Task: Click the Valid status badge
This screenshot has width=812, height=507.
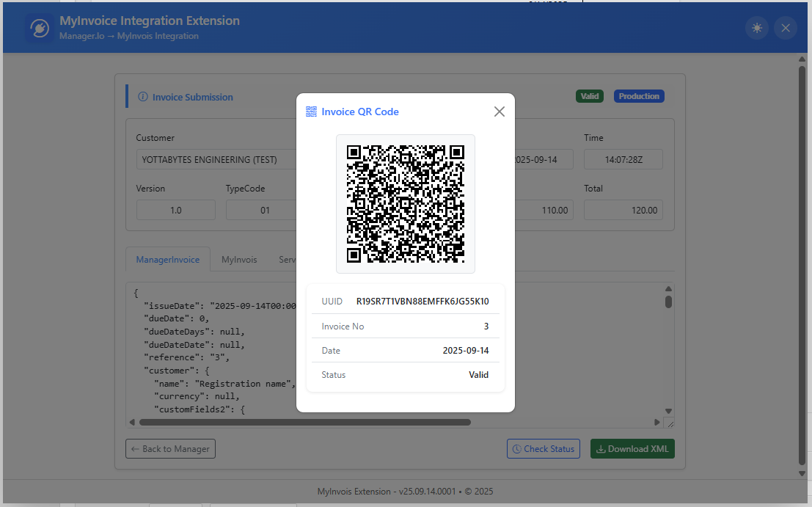Action: (590, 95)
